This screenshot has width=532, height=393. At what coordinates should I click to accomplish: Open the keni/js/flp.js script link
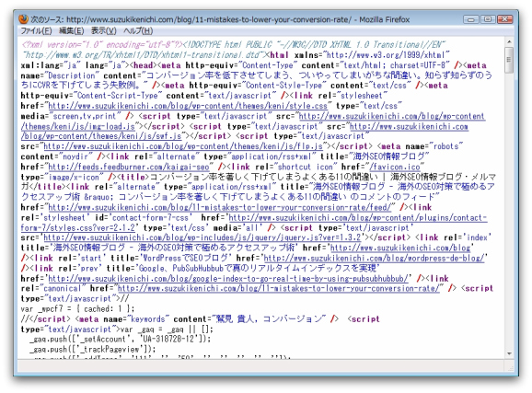pyautogui.click(x=183, y=146)
